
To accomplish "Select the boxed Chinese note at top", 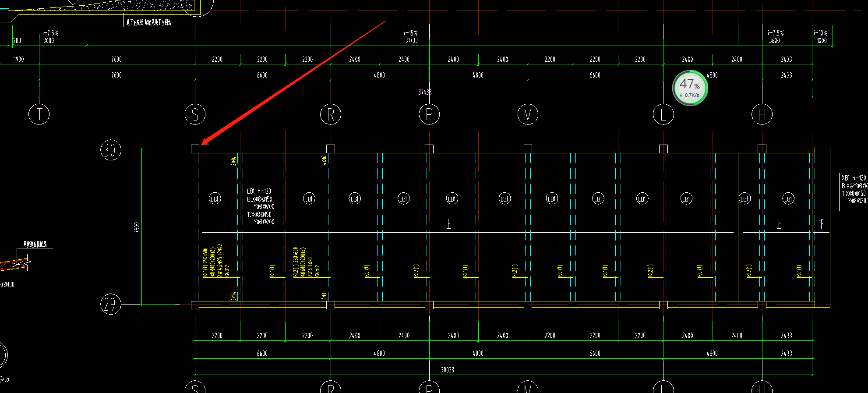I will [149, 22].
